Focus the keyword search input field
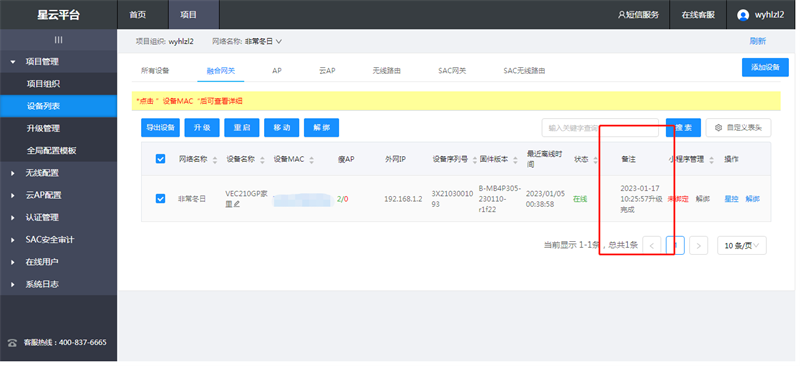The height and width of the screenshot is (366, 800). click(x=600, y=128)
